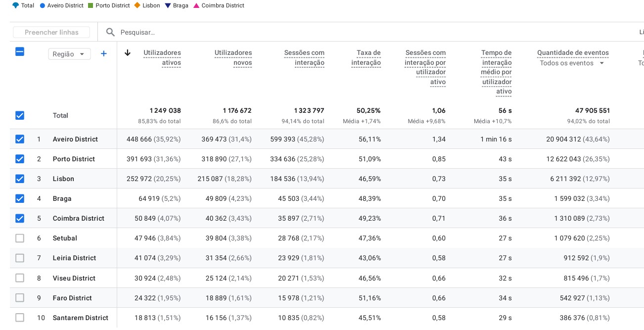Open the Região dimension dropdown
The image size is (644, 330).
(69, 54)
